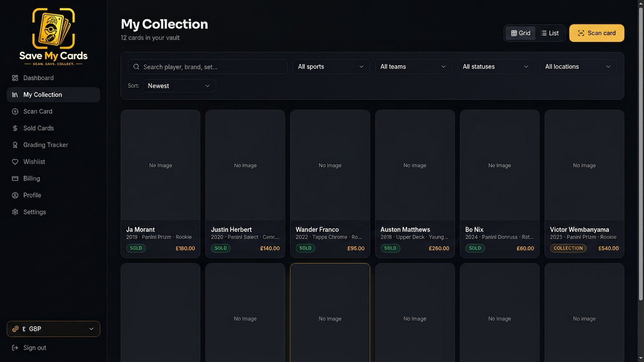Click the Auston Matthews card name
This screenshot has width=644, height=362.
[405, 230]
